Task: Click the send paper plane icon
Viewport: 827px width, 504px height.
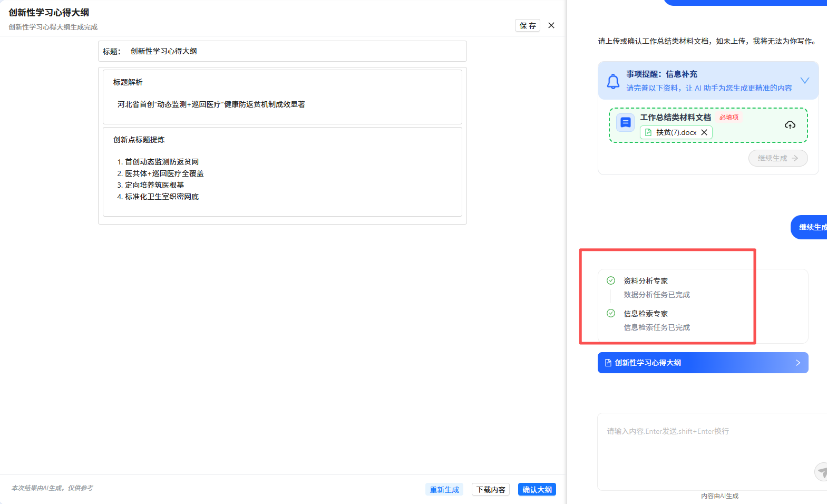Action: pyautogui.click(x=822, y=471)
